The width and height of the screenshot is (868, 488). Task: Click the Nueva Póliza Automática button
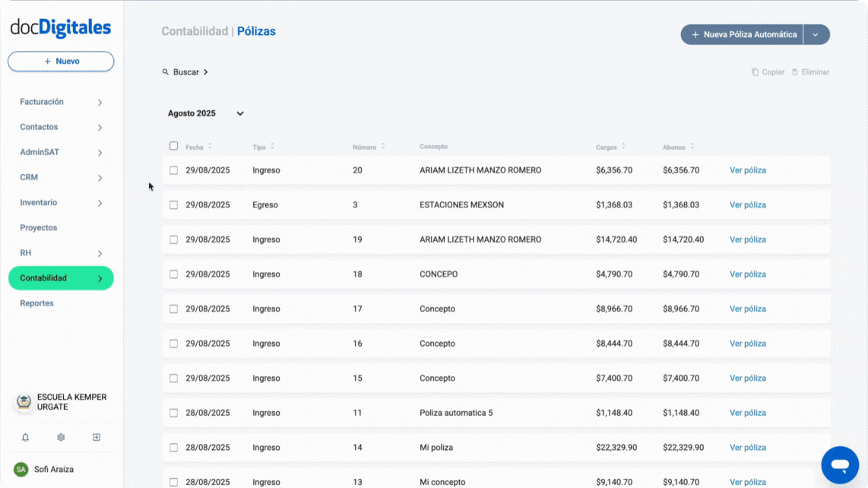[741, 34]
